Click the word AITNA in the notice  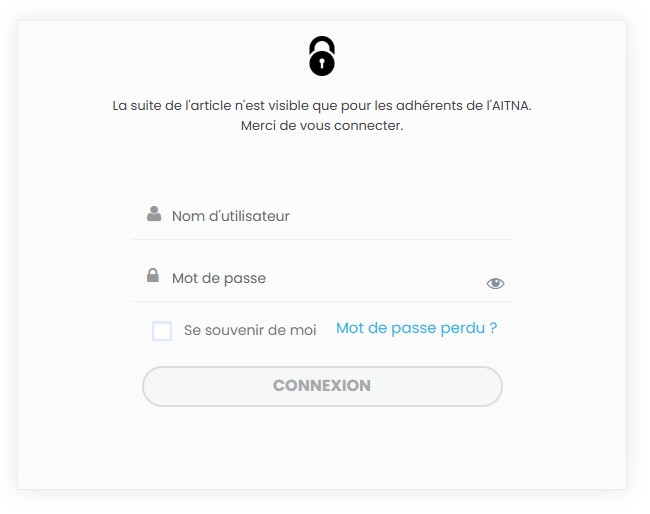coord(512,106)
